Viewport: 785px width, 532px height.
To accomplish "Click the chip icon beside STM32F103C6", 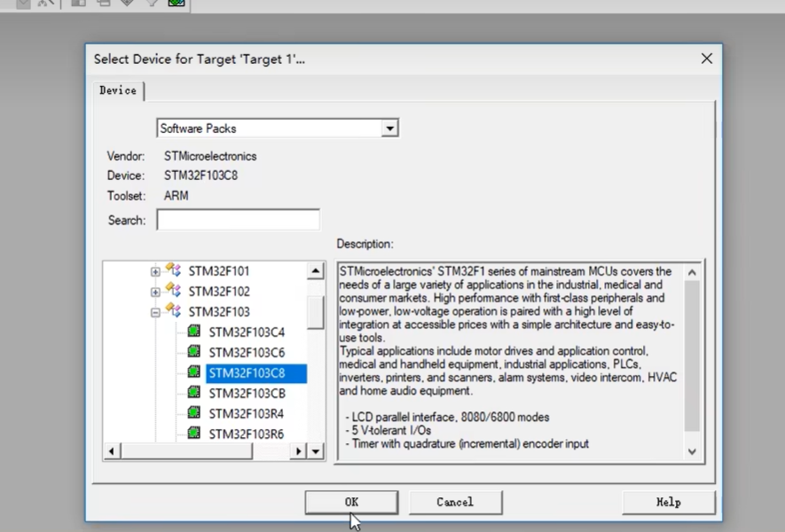I will (x=194, y=352).
